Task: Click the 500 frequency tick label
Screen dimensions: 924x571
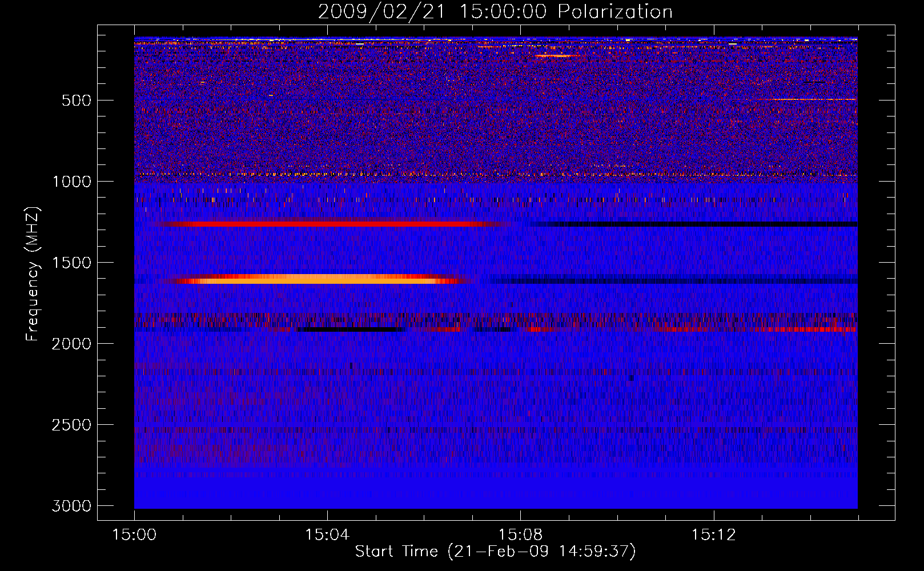Action: (77, 100)
